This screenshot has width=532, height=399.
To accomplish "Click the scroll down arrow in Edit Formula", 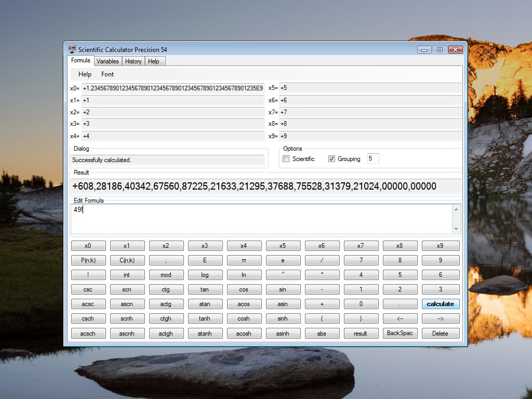I will tap(456, 229).
